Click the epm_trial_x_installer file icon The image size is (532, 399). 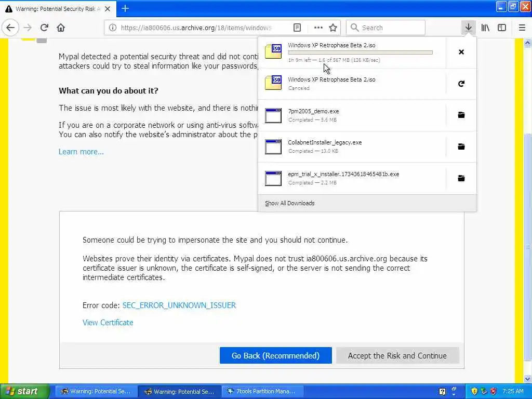tap(273, 178)
